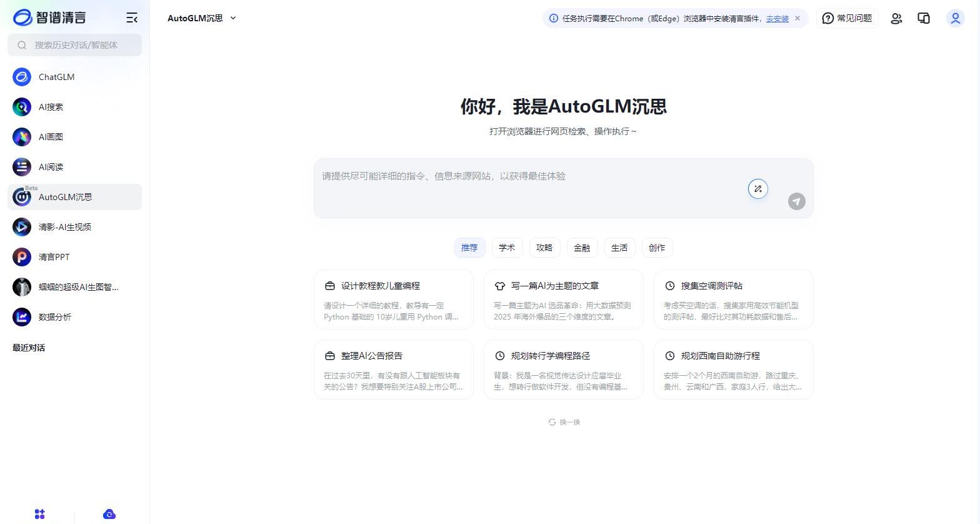Screen dimensions: 980x524
Task: Click the clock icon on 规划转行学编程路径
Action: [500, 356]
